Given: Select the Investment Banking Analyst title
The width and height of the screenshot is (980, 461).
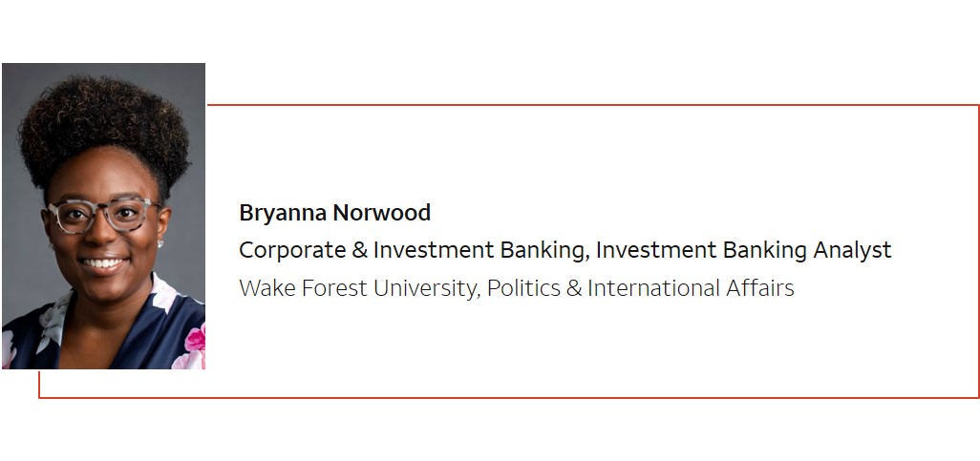Looking at the screenshot, I should [x=744, y=250].
